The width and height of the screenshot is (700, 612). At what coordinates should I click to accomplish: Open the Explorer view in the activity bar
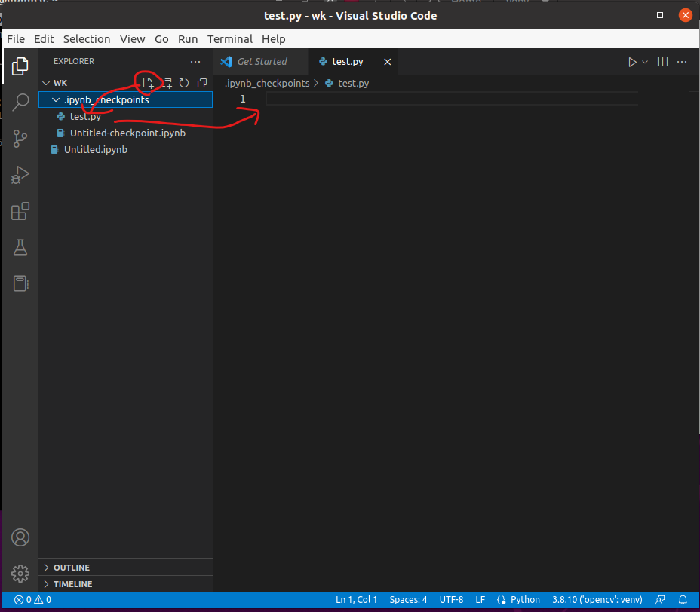point(20,66)
